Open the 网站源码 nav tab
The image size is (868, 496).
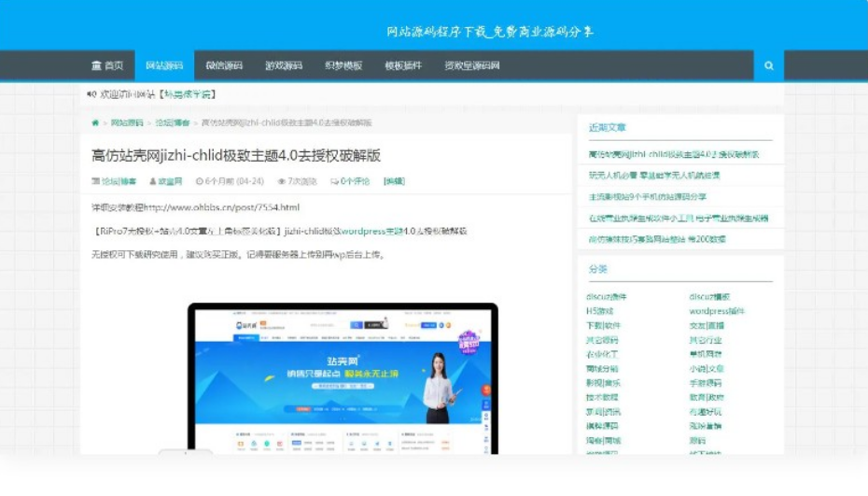pos(164,65)
